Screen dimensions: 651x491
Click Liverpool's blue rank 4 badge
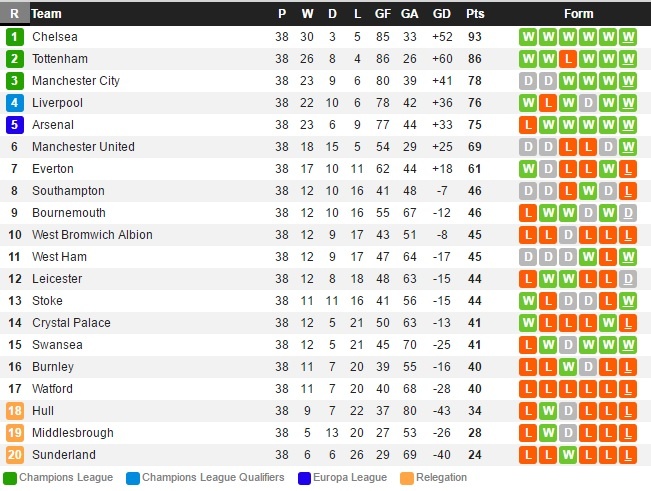click(x=14, y=103)
